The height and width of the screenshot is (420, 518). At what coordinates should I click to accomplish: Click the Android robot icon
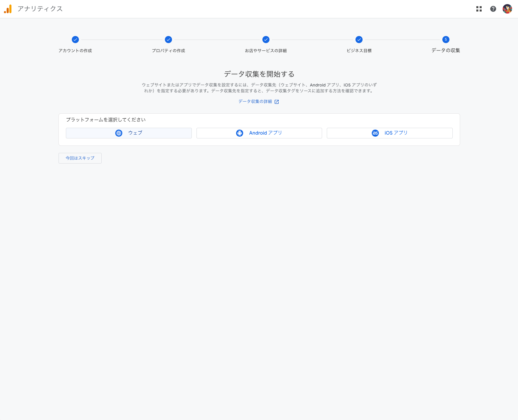point(239,133)
